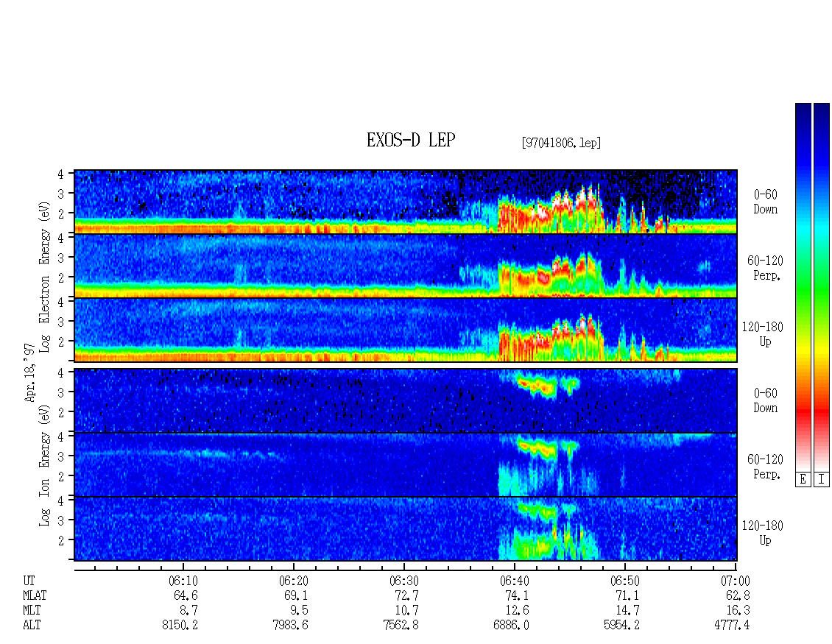The height and width of the screenshot is (644, 832).
Task: Click ALT value 8150.2
Action: [x=180, y=626]
